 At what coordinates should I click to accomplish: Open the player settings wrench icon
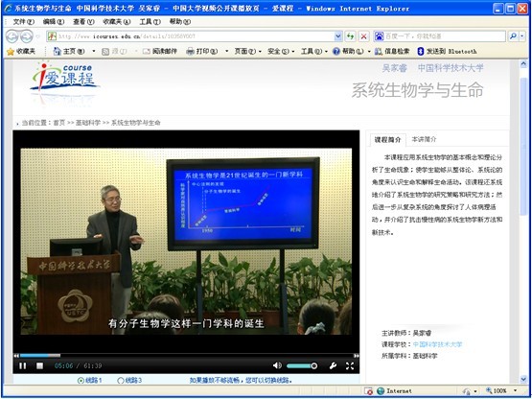pyautogui.click(x=333, y=365)
